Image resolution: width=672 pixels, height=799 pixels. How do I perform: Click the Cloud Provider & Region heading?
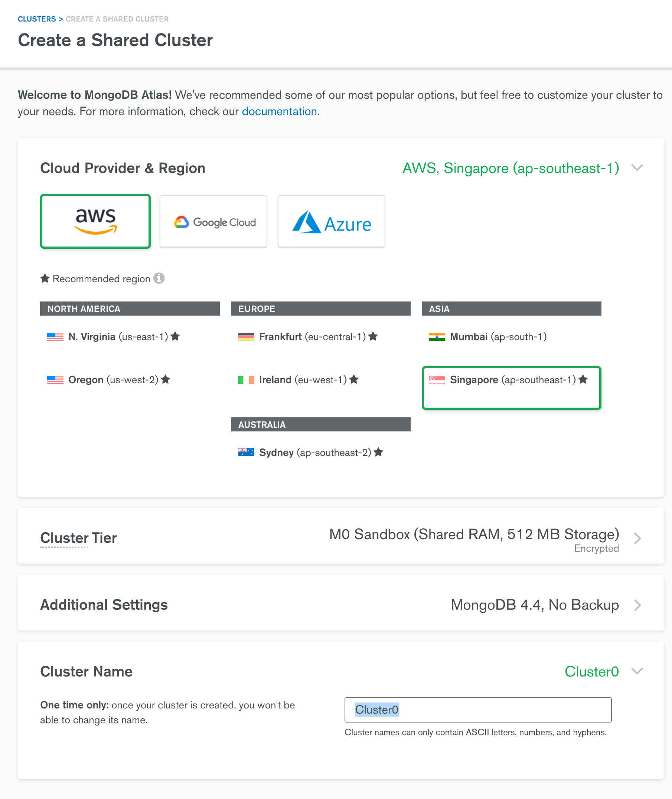(123, 168)
